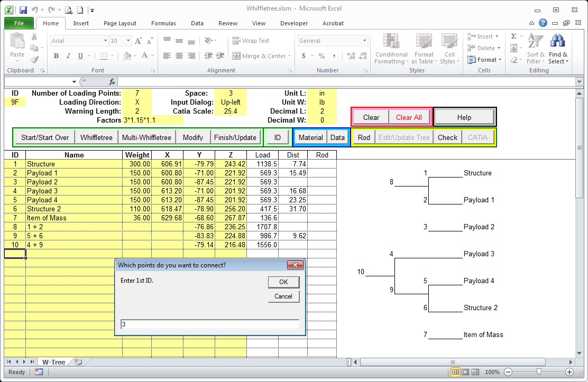Click the Redo arrow icon
This screenshot has height=382, width=588.
pyautogui.click(x=51, y=10)
